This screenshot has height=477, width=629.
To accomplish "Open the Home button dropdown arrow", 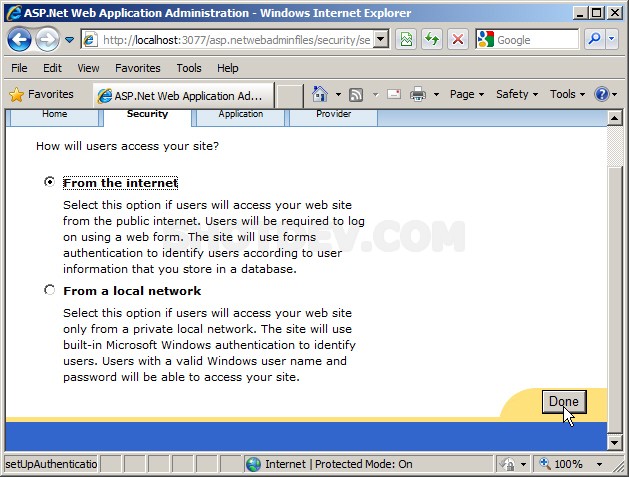I will click(338, 95).
